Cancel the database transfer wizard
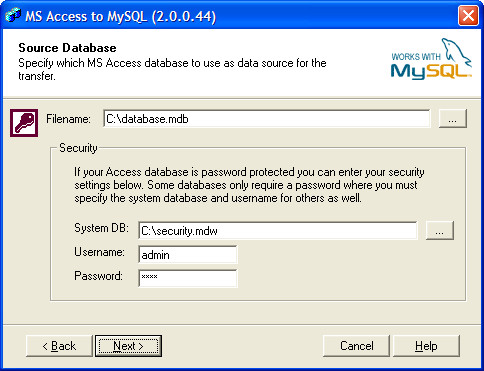 tap(356, 346)
